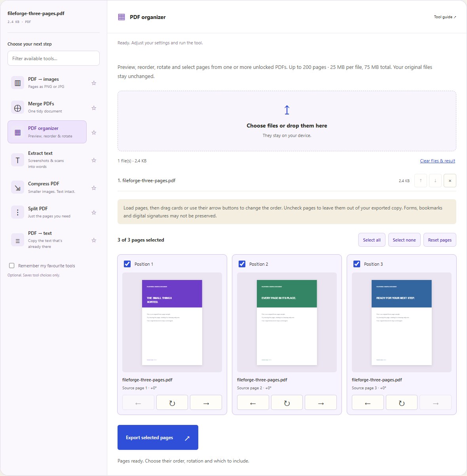Move Position 2 page right
Image resolution: width=467 pixels, height=476 pixels.
click(x=321, y=403)
